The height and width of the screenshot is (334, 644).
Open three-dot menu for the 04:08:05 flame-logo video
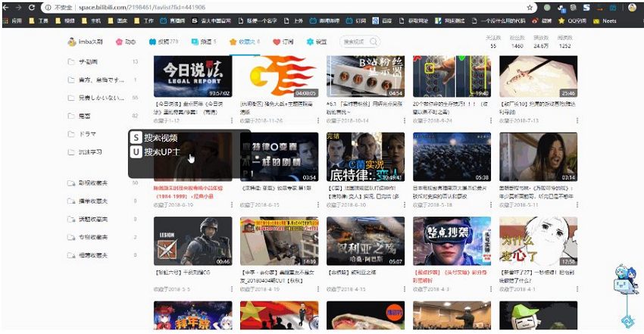tap(318, 120)
